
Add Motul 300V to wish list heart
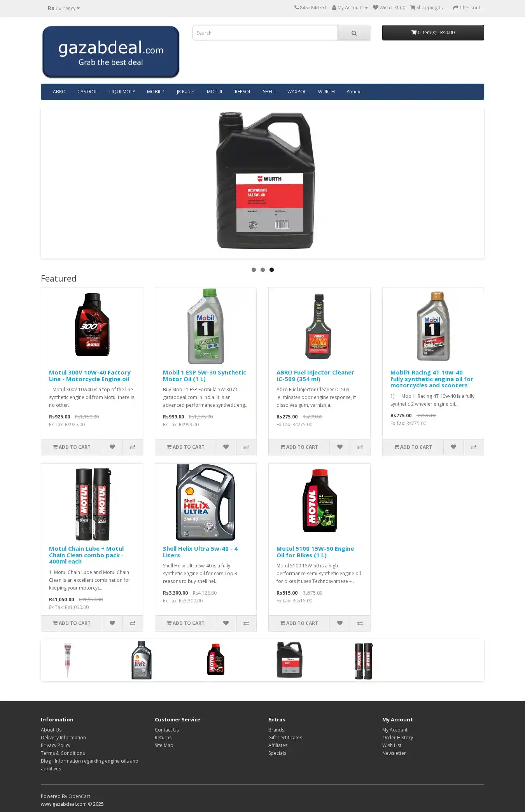pyautogui.click(x=112, y=447)
